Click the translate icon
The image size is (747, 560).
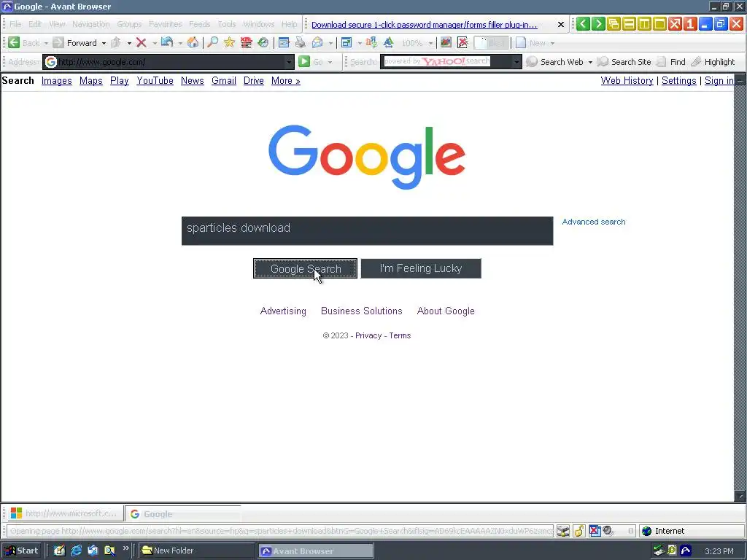(371, 43)
